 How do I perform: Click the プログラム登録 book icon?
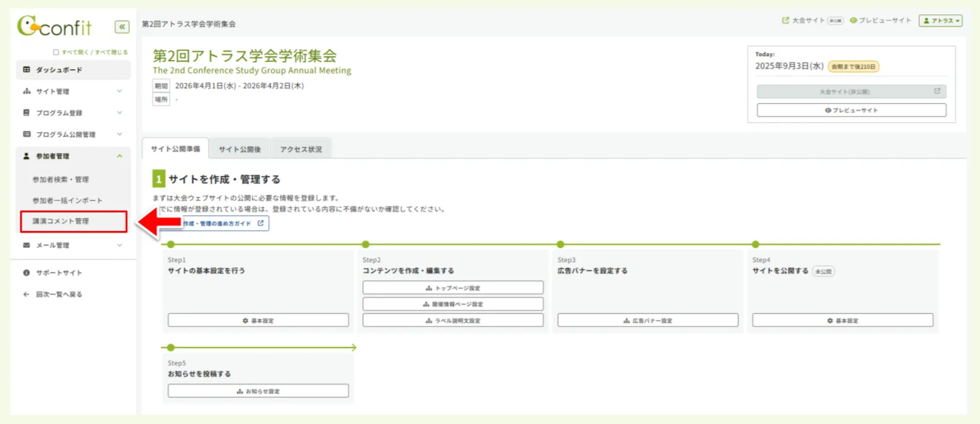click(27, 113)
